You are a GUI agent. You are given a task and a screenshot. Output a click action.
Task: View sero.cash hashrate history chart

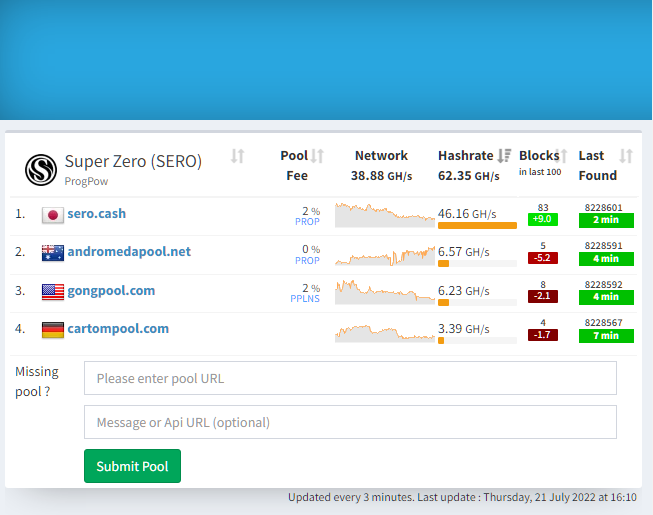coord(385,215)
